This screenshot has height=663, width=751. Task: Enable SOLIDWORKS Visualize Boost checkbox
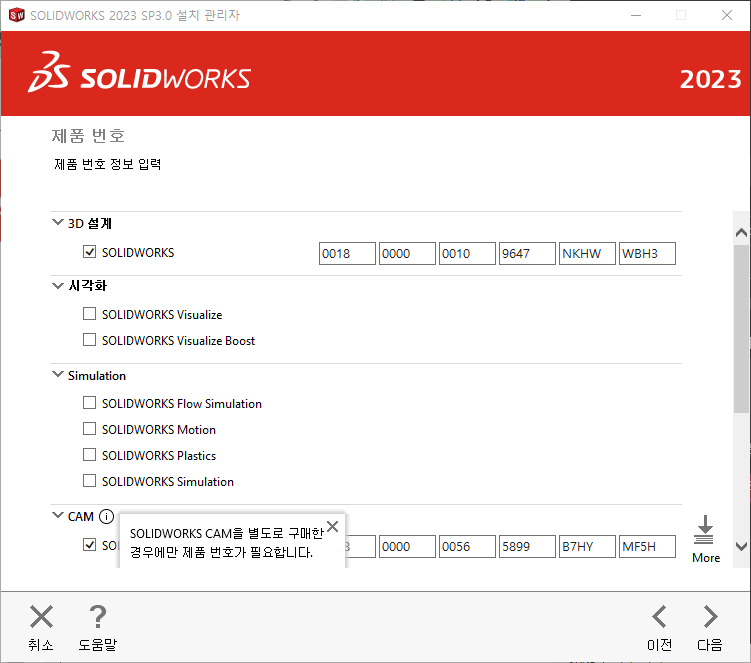coord(90,340)
